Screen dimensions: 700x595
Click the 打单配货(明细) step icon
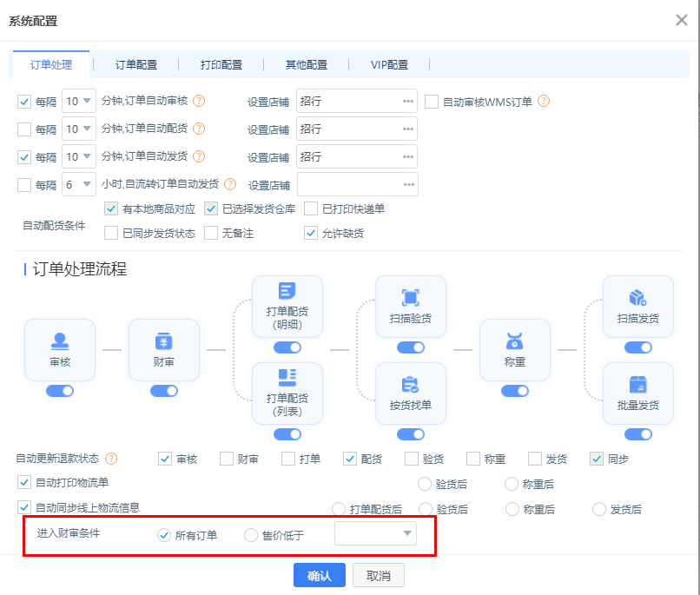pos(287,291)
